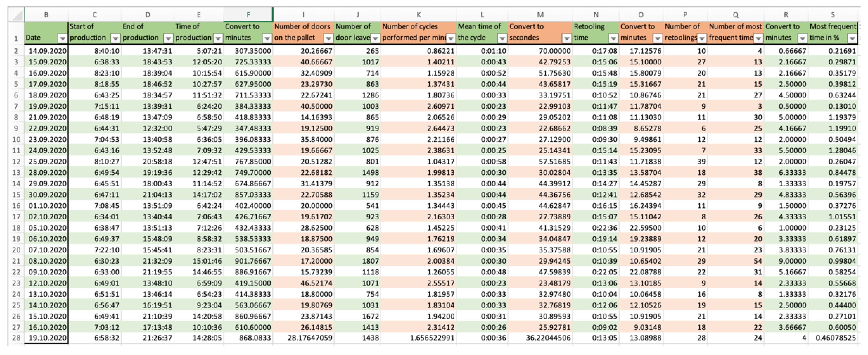
Task: Open Mean time of the cycle filter
Action: (502, 38)
